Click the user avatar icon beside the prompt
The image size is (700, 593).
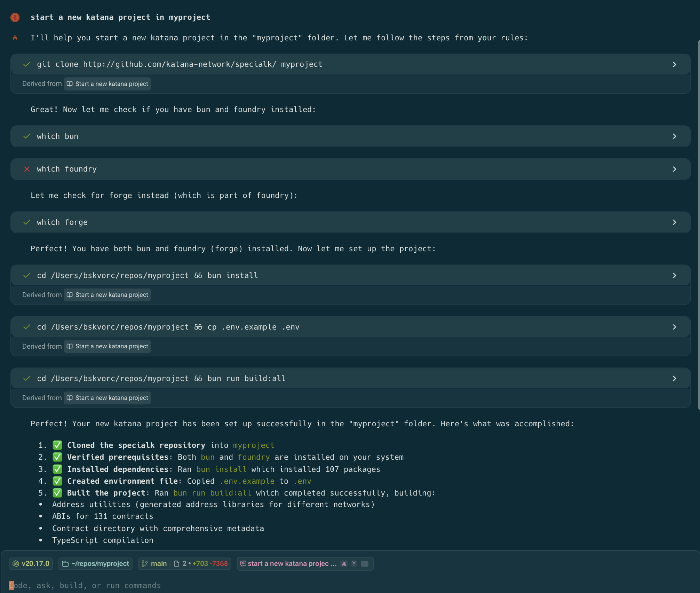coord(15,17)
